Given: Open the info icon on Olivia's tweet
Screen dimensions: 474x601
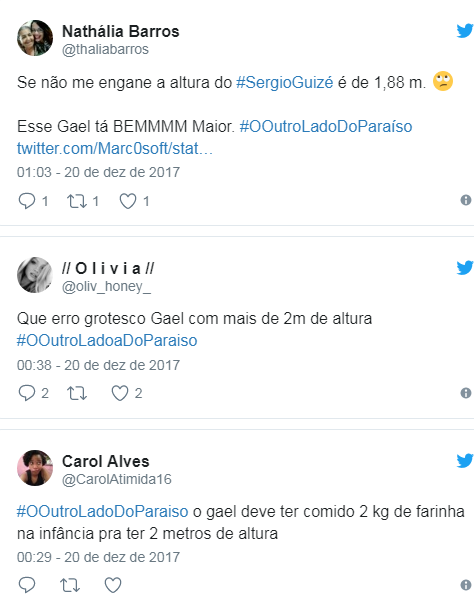Looking at the screenshot, I should point(466,393).
